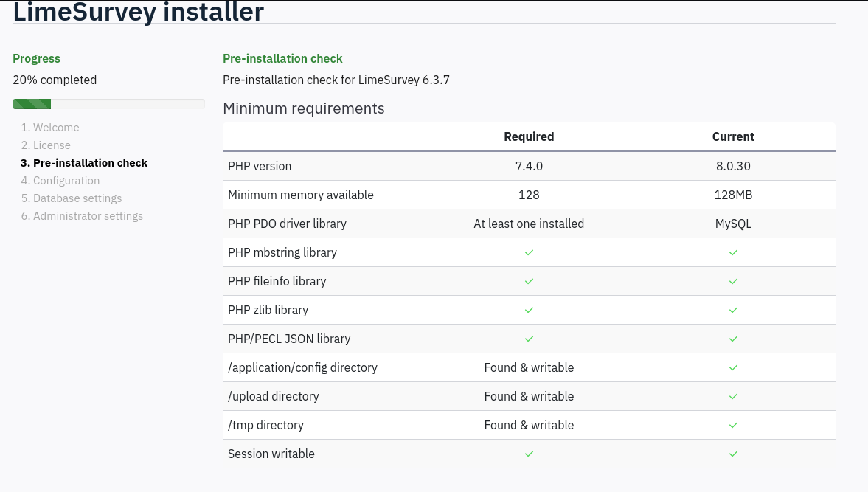Click the Minimum memory available label

click(x=301, y=195)
